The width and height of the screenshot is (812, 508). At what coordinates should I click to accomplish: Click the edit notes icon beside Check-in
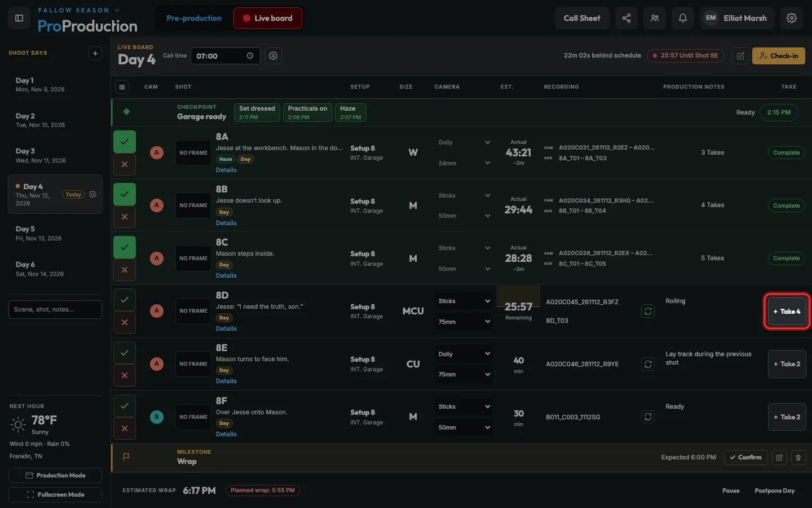point(740,56)
